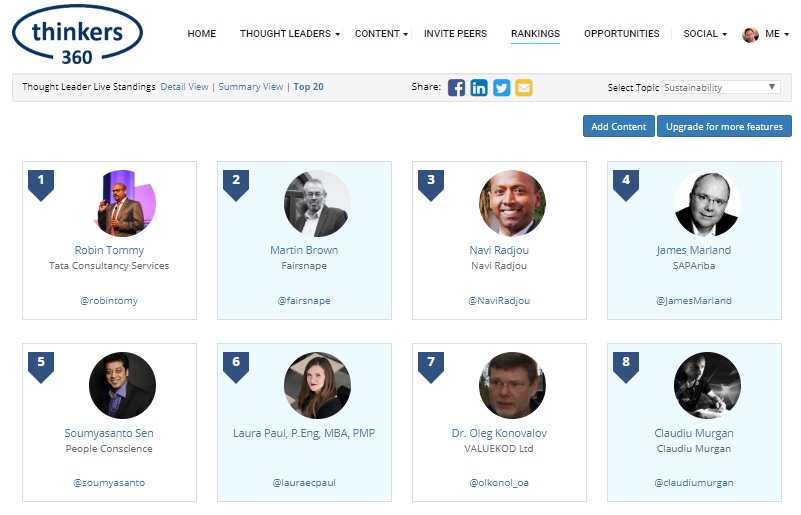Click the rank 8 badge
Viewport: 801px width, 515px height.
626,367
